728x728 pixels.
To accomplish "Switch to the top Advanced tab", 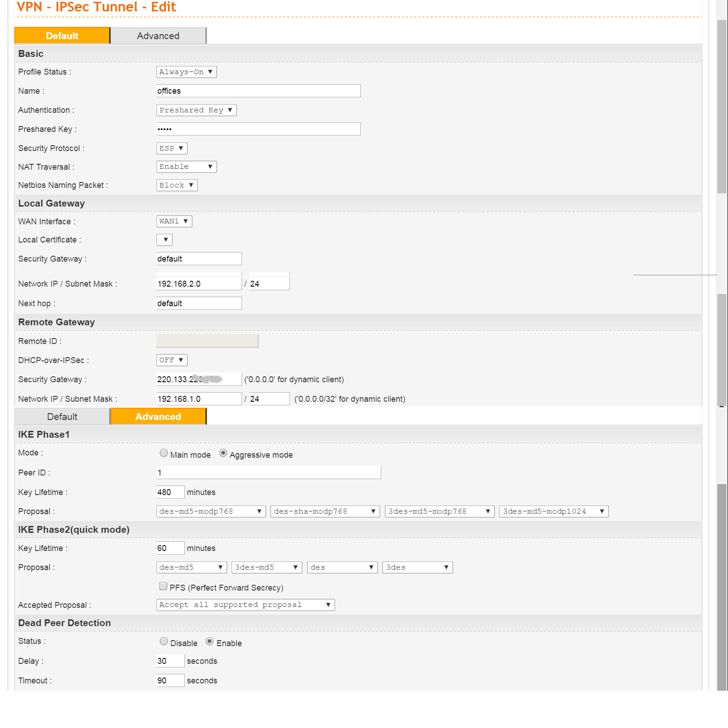I will click(158, 36).
